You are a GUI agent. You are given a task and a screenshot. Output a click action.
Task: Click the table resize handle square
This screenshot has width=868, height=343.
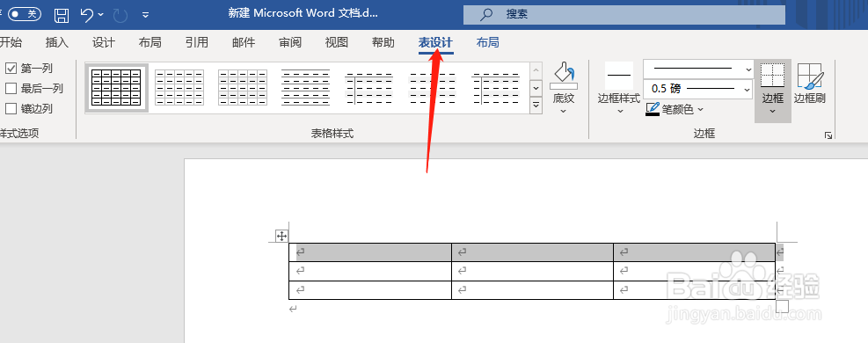point(782,306)
